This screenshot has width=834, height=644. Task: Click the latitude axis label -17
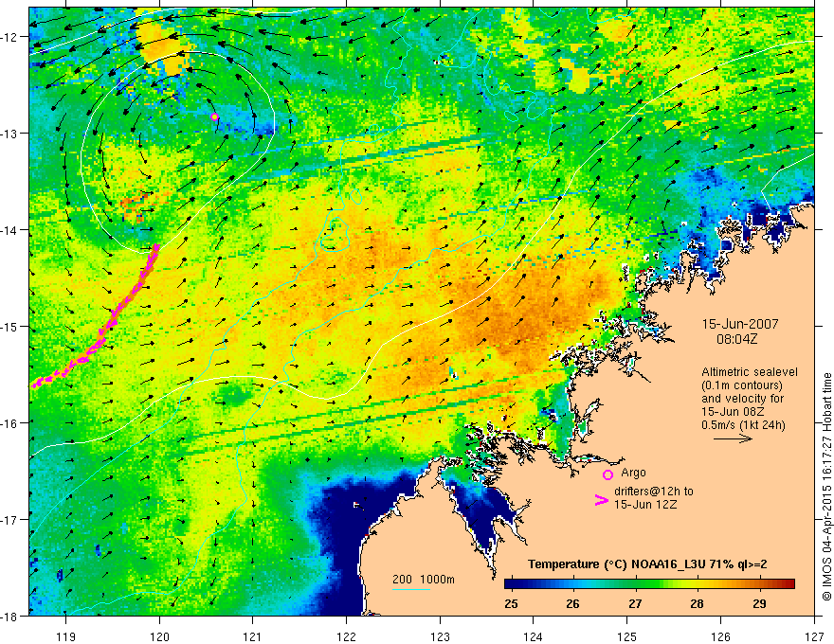click(9, 519)
